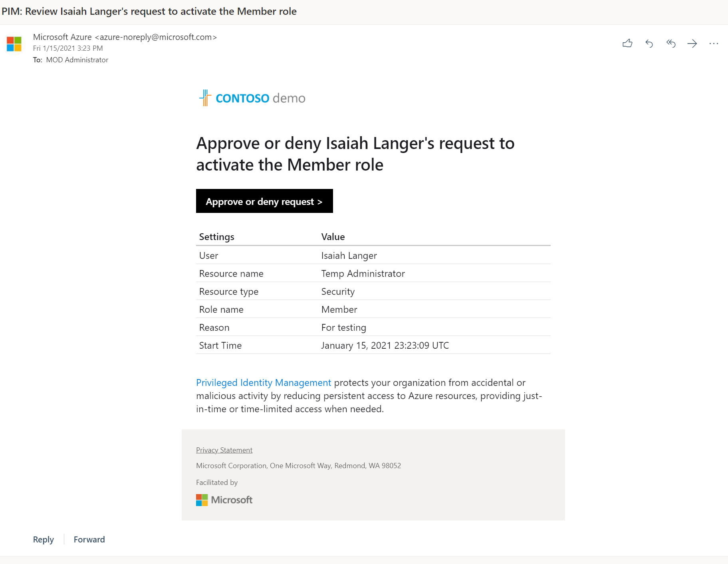Click the User row label

[x=208, y=256]
